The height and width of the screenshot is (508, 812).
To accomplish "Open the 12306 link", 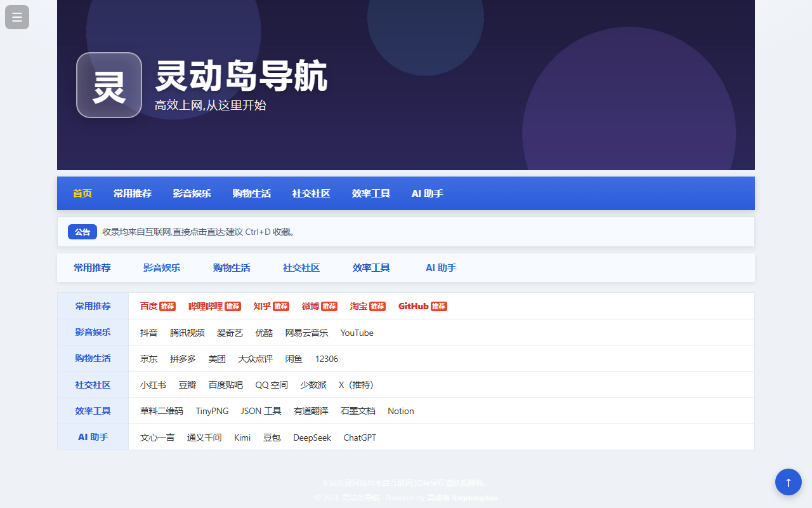I will [327, 359].
